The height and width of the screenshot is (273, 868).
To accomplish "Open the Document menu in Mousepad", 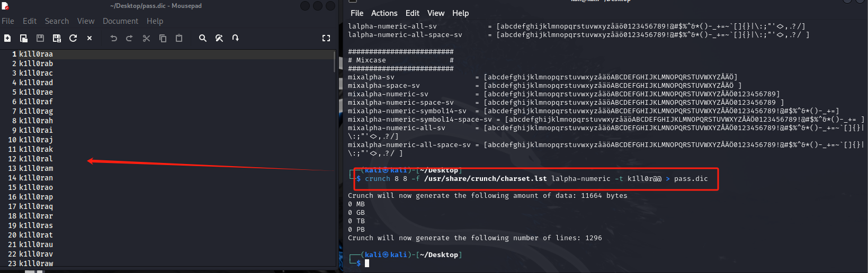I will [x=120, y=21].
